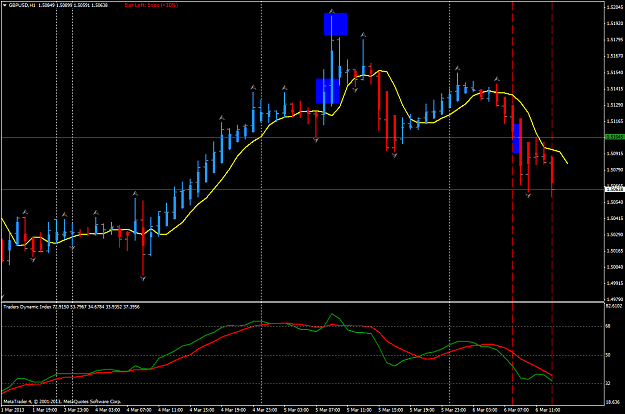The height and width of the screenshot is (414, 625).
Task: Click the 1 Mar 2013 time axis label
Action: pyautogui.click(x=13, y=410)
